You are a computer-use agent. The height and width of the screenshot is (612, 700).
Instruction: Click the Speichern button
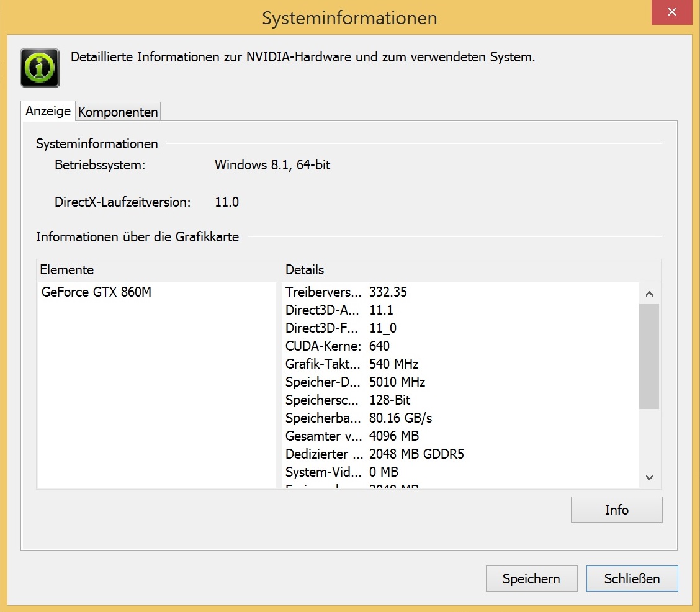tap(531, 579)
